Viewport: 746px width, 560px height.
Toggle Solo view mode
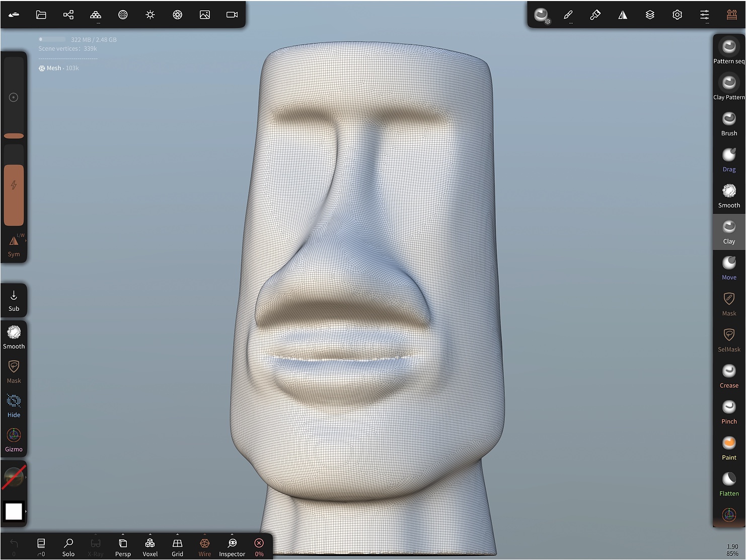(x=68, y=547)
